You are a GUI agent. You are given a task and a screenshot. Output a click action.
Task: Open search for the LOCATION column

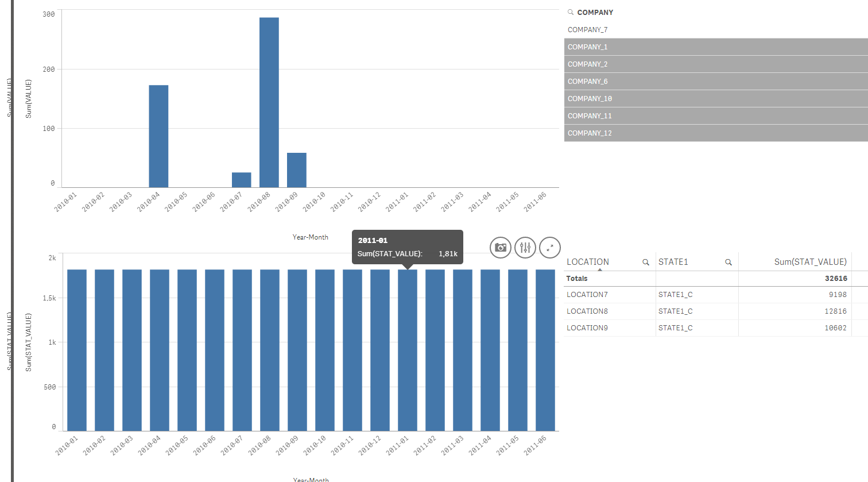[x=646, y=262]
